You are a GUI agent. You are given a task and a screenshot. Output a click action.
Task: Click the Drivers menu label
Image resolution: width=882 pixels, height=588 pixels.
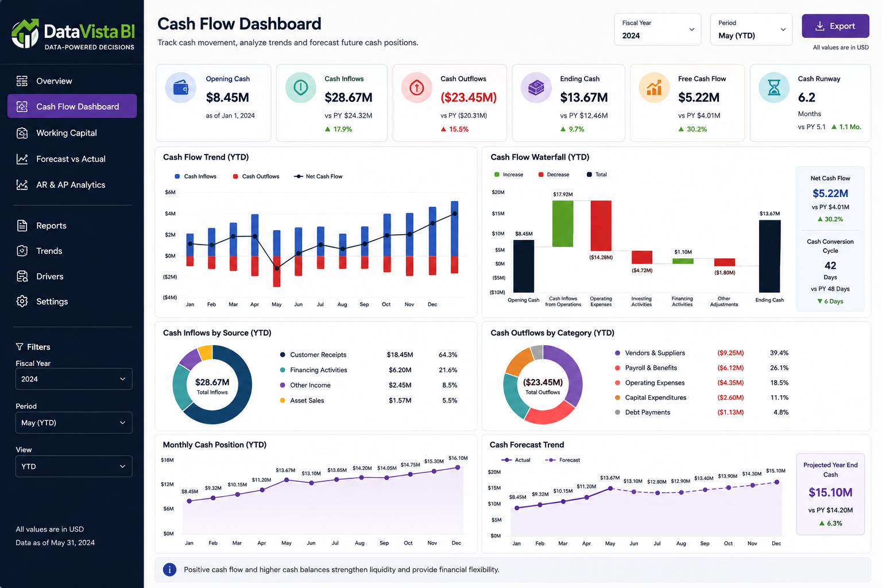[50, 276]
